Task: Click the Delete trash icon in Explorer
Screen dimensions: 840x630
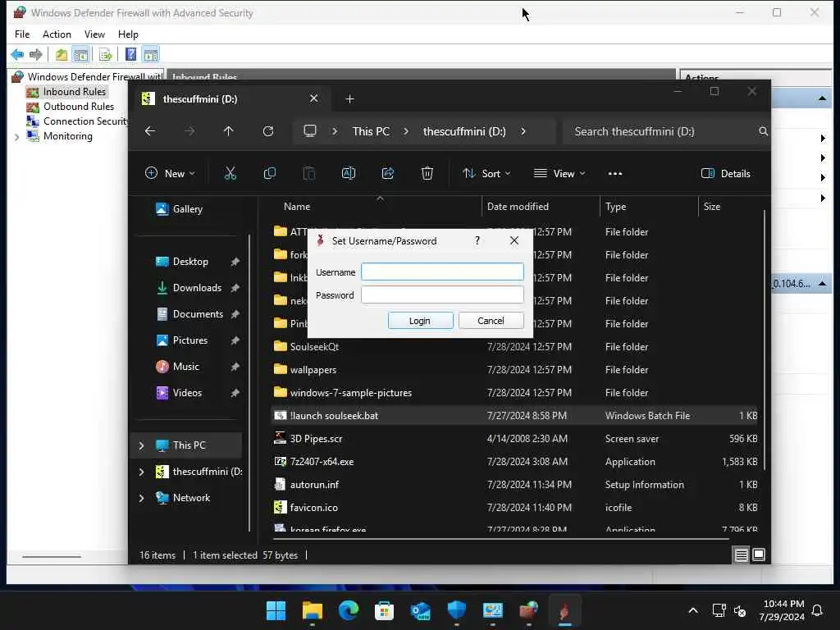Action: coord(427,173)
